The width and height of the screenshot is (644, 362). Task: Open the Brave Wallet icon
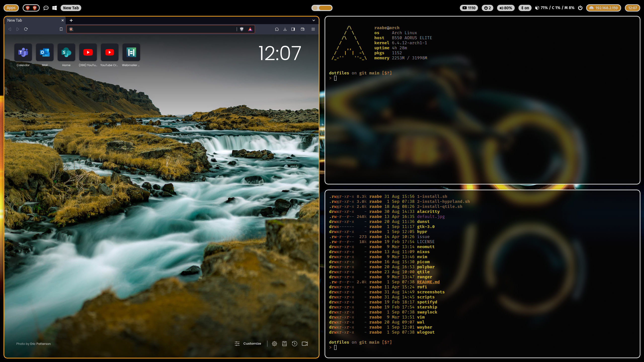(x=303, y=29)
